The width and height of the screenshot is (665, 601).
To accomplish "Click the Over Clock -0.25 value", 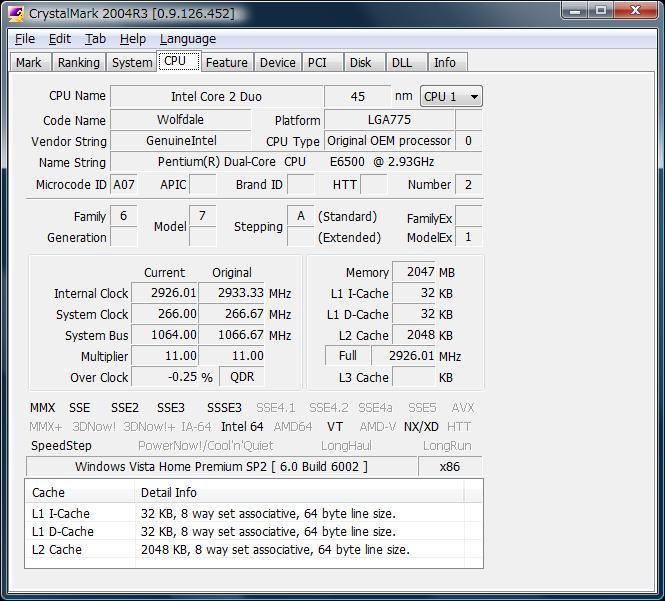I will pos(165,377).
